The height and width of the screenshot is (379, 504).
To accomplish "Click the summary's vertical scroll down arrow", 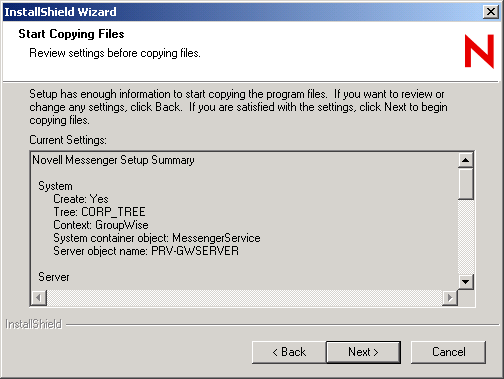I will coord(466,282).
